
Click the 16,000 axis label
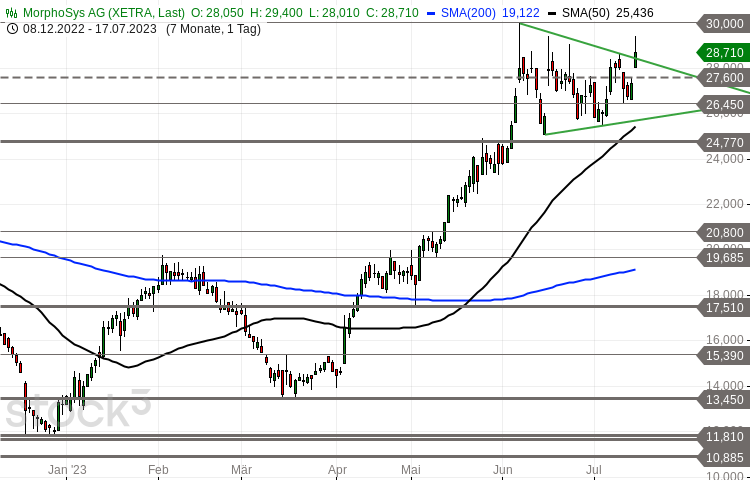point(725,340)
